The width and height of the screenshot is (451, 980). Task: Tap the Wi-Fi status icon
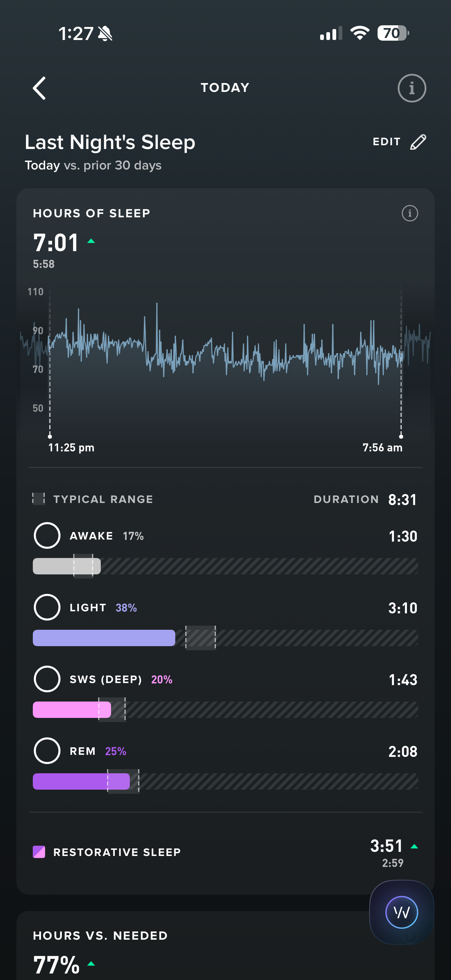click(x=359, y=33)
